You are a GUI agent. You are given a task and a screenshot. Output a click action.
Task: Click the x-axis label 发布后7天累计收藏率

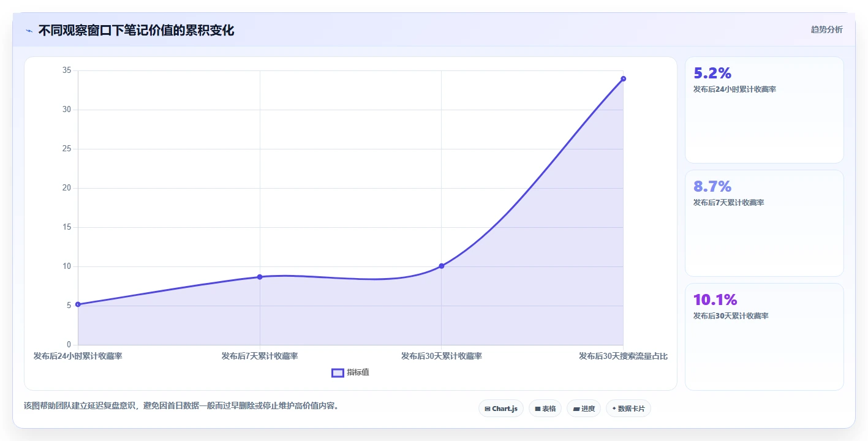(x=260, y=356)
